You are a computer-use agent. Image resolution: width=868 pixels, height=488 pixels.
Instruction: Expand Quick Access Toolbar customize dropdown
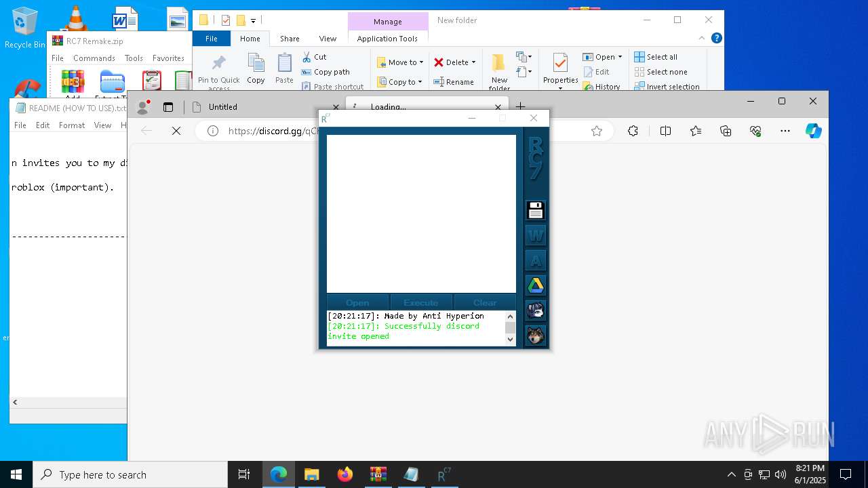pyautogui.click(x=253, y=21)
